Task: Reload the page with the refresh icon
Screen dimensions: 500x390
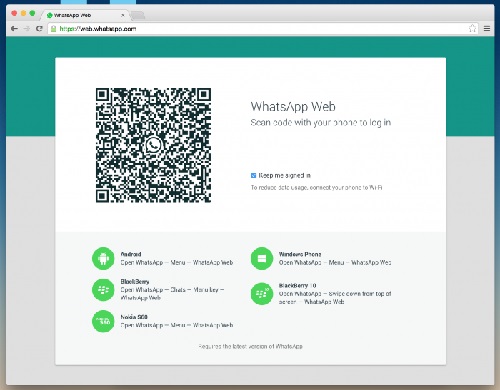Action: tap(39, 29)
